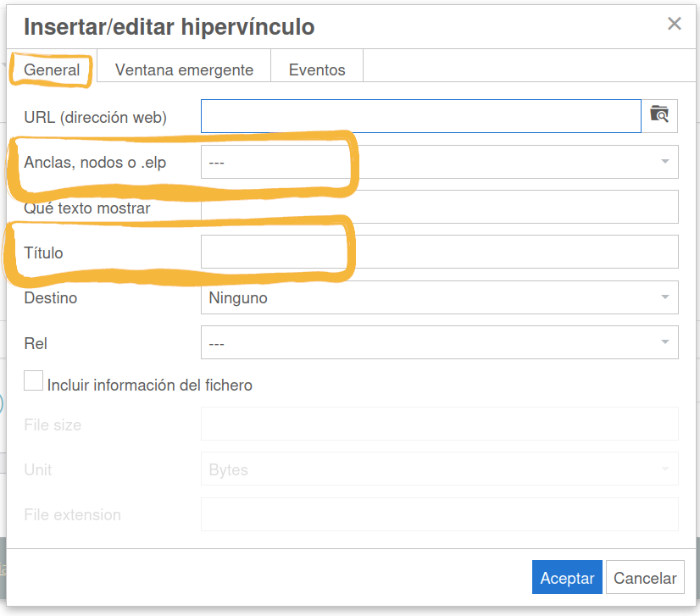
Task: Click the URL (dirección web) text field
Action: [x=420, y=116]
